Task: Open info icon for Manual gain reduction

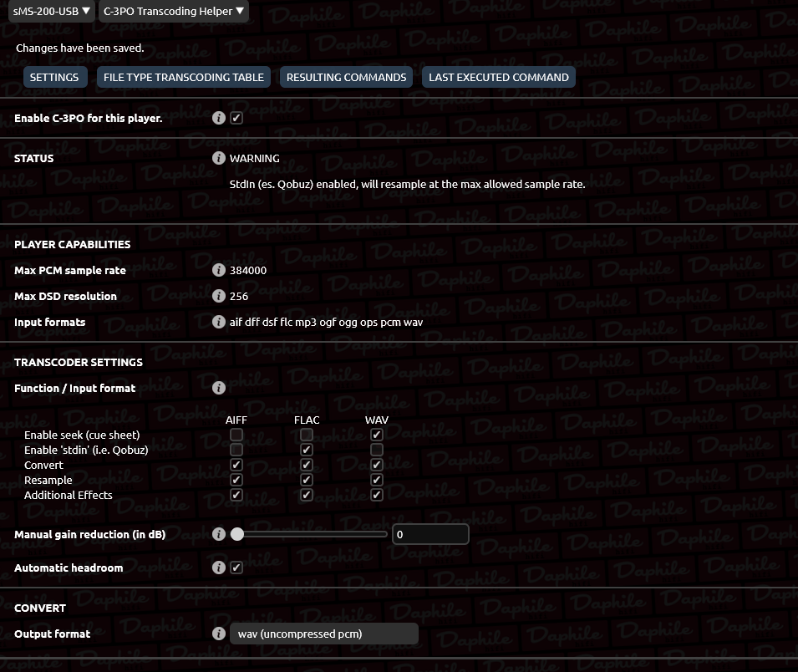Action: click(219, 535)
